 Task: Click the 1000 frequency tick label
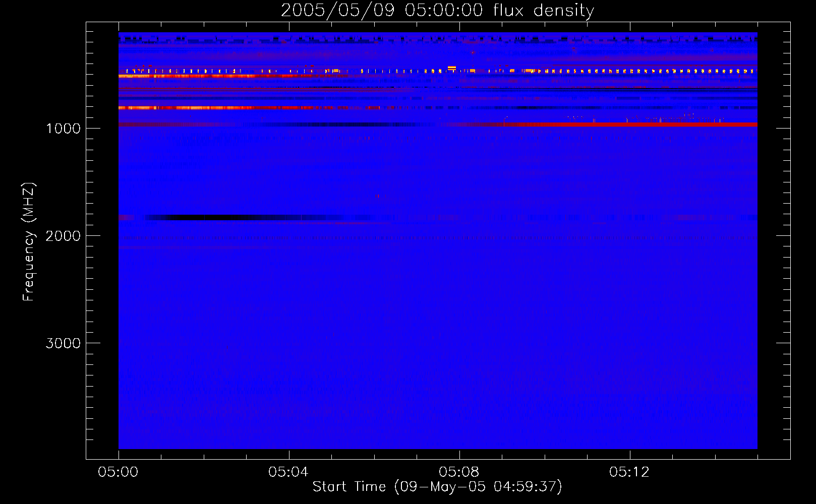[x=63, y=129]
